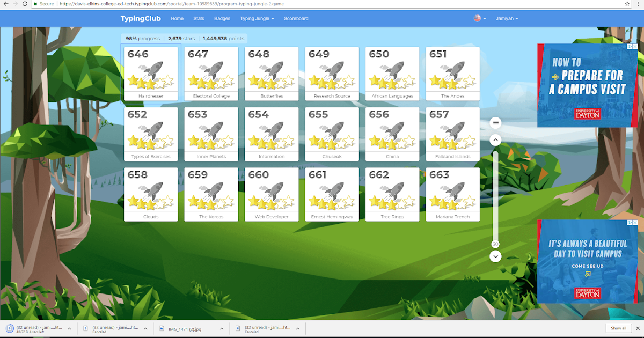Open the Typing Jungle dropdown
The image size is (644, 338).
pos(256,18)
